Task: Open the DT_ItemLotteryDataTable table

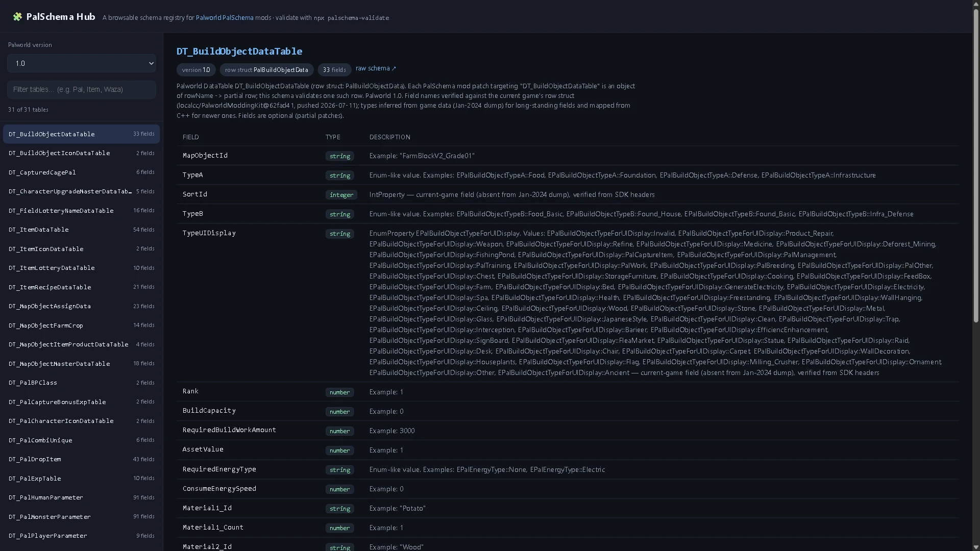Action: tap(82, 268)
